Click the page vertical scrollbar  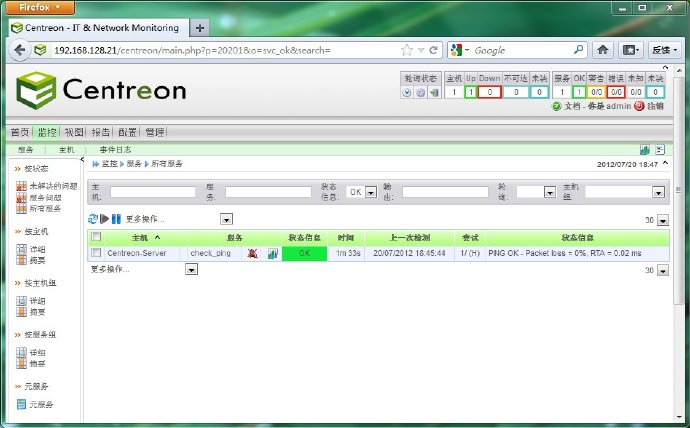tap(679, 189)
